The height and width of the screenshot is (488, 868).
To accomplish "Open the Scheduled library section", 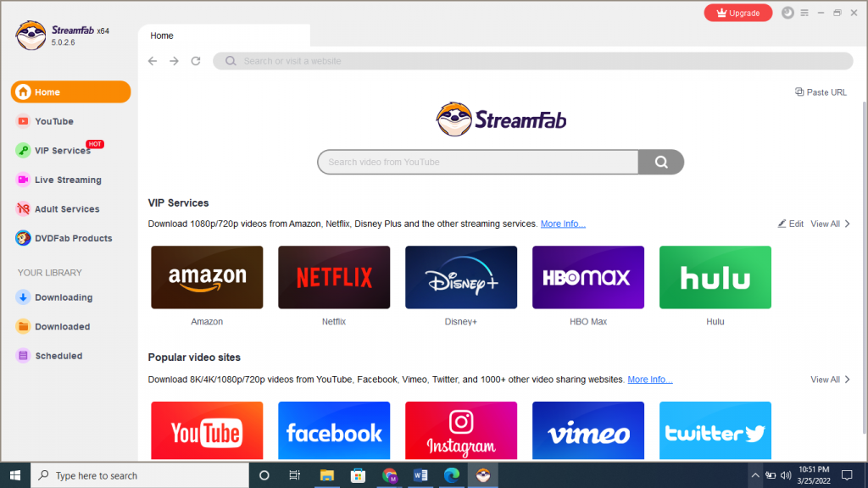I will pyautogui.click(x=58, y=356).
